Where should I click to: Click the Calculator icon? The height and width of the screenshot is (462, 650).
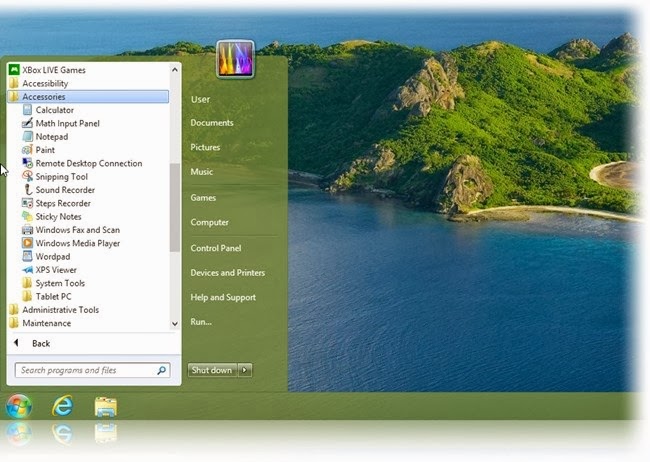pos(27,110)
